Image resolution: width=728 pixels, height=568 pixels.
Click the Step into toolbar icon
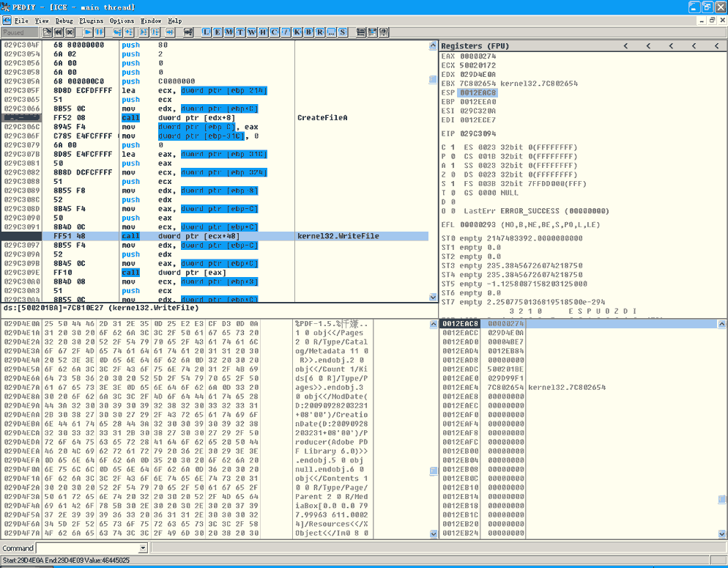pyautogui.click(x=116, y=32)
